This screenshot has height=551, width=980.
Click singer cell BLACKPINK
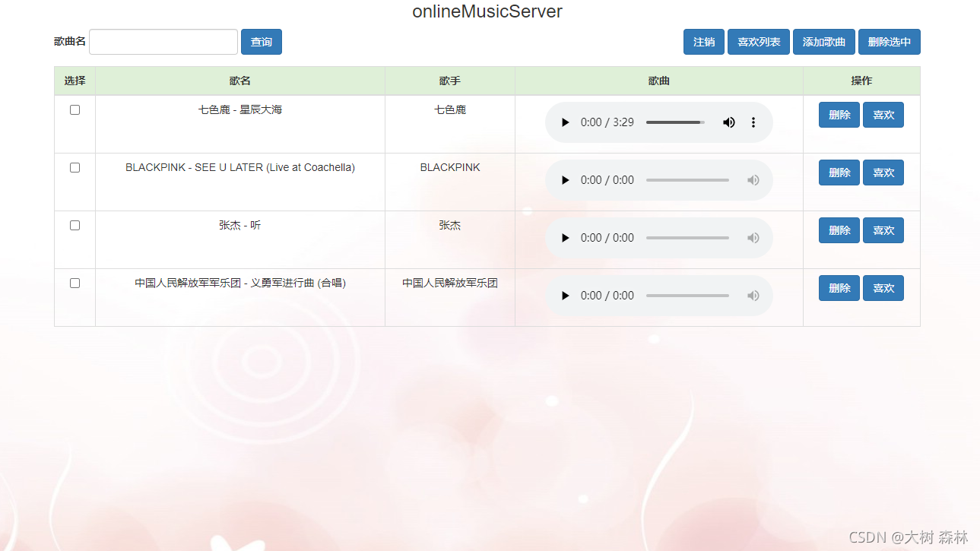[x=450, y=167]
